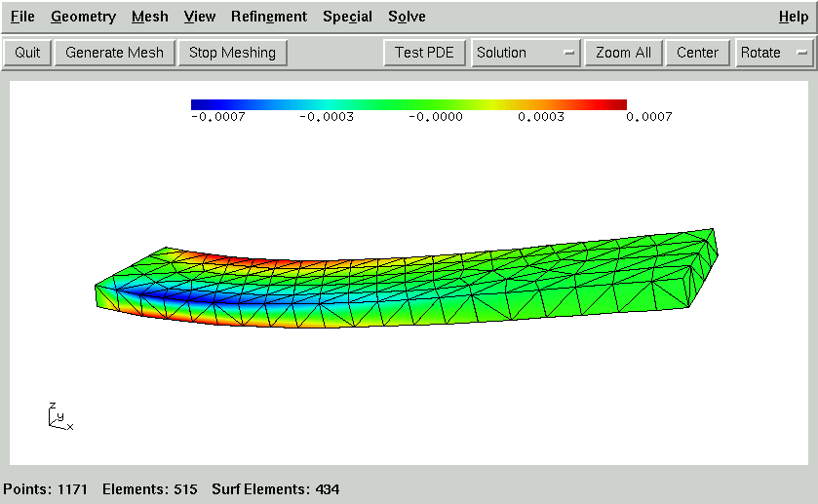Click the Test PDE button
The image size is (818, 504).
pyautogui.click(x=424, y=53)
